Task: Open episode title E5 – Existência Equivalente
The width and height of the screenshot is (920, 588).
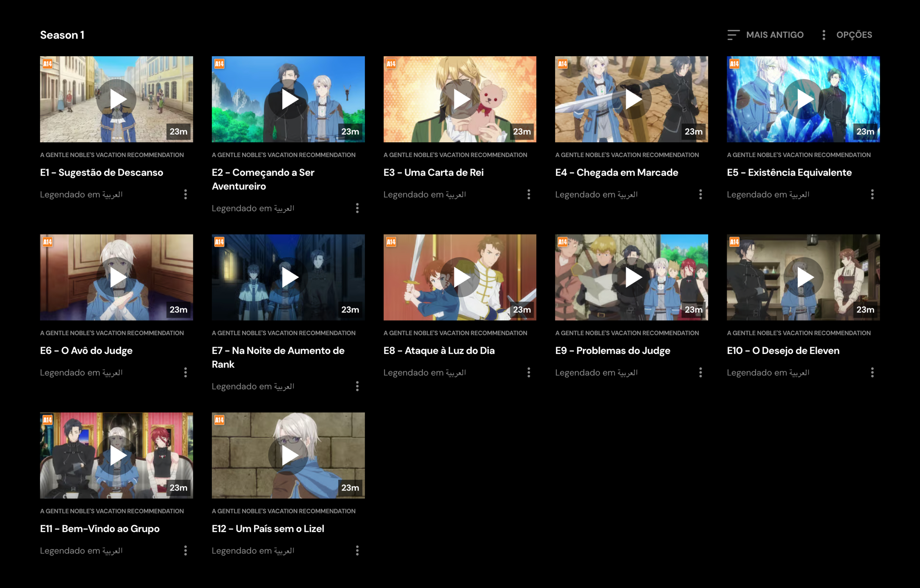Action: 789,173
